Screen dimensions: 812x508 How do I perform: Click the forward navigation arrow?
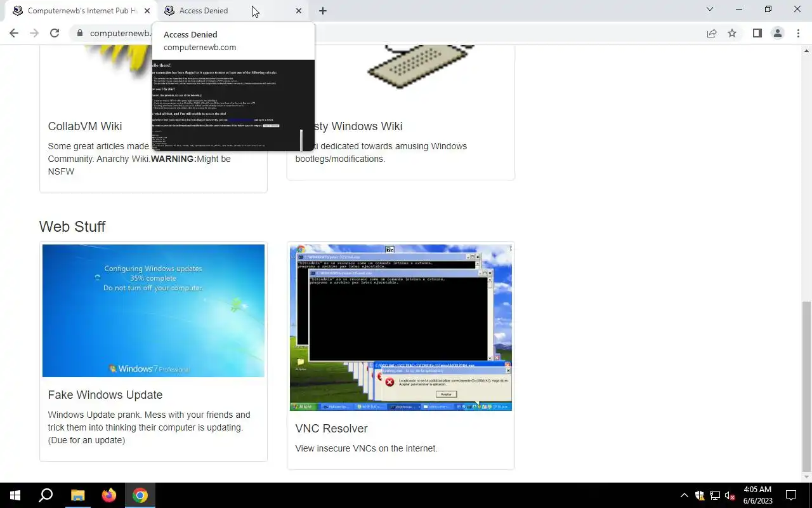tap(34, 33)
